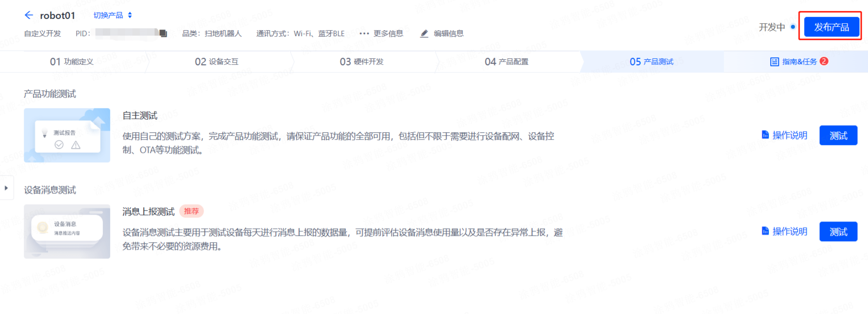Open step 03 硬件开发
Screen dimensions: 868x314
361,62
